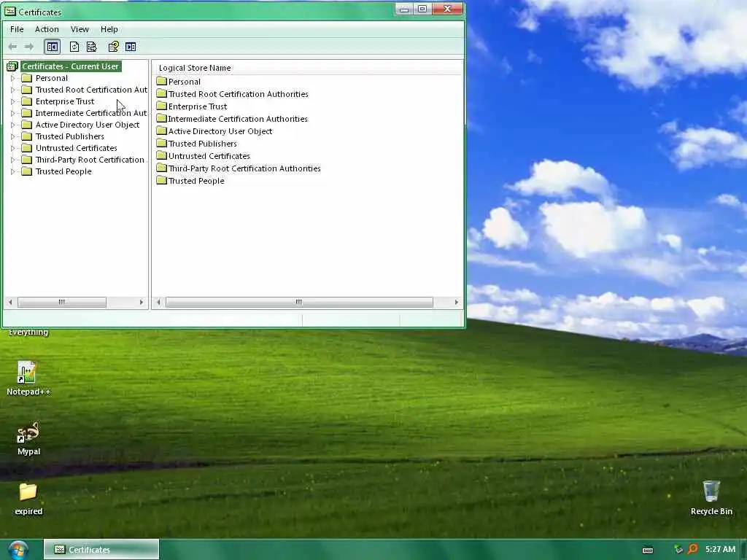Screen dimensions: 747x560
Task: Minimize the Certificates window
Action: pos(404,9)
